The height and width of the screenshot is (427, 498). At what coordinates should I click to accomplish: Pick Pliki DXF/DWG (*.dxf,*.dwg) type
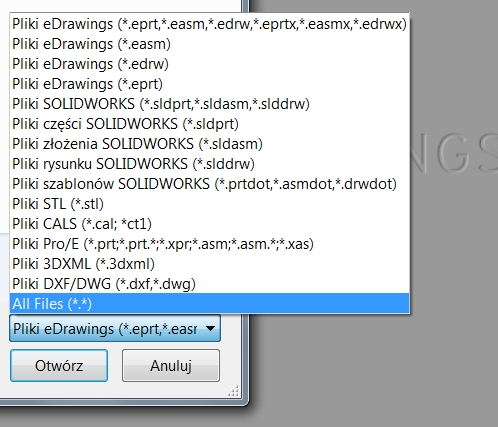tap(210, 284)
